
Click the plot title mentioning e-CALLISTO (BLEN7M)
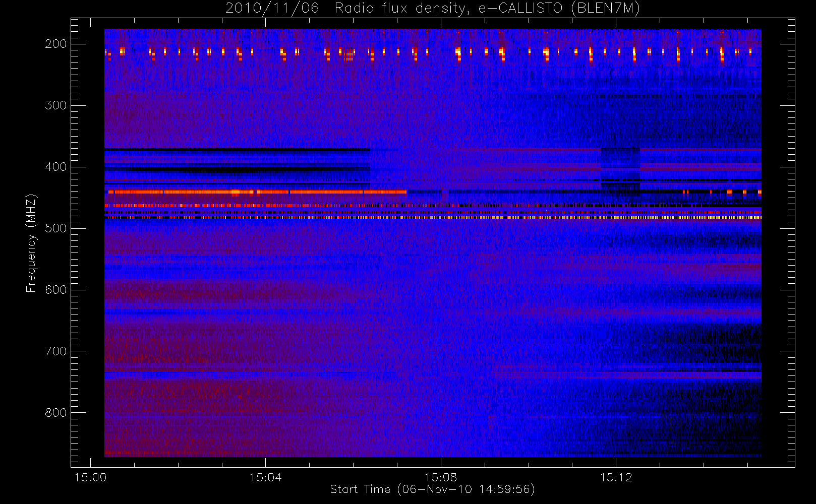click(433, 8)
